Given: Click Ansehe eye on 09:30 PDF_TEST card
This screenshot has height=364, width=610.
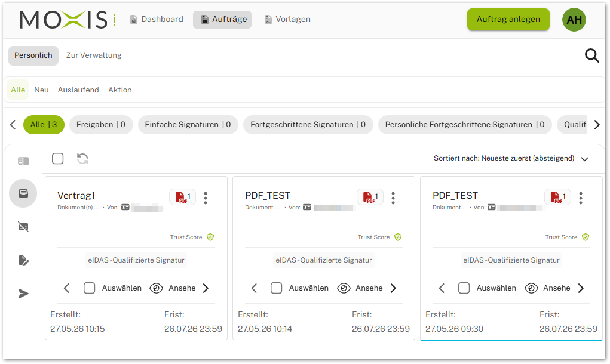Looking at the screenshot, I should point(531,288).
